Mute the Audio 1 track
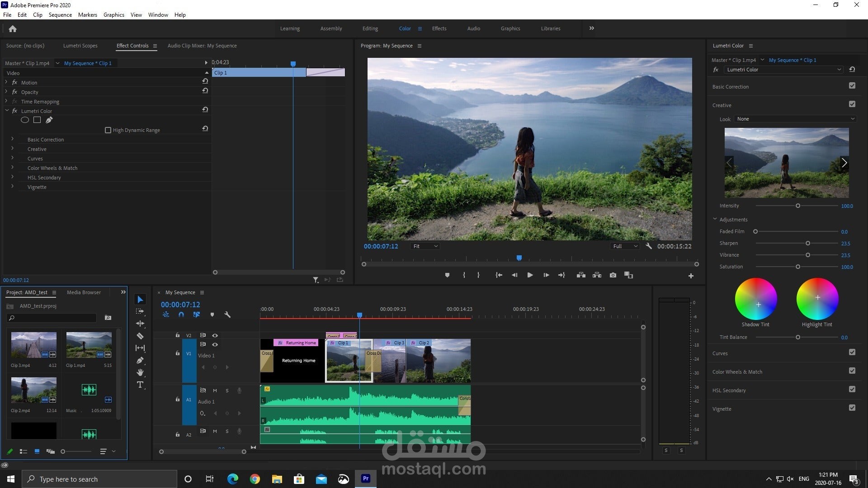 point(215,390)
